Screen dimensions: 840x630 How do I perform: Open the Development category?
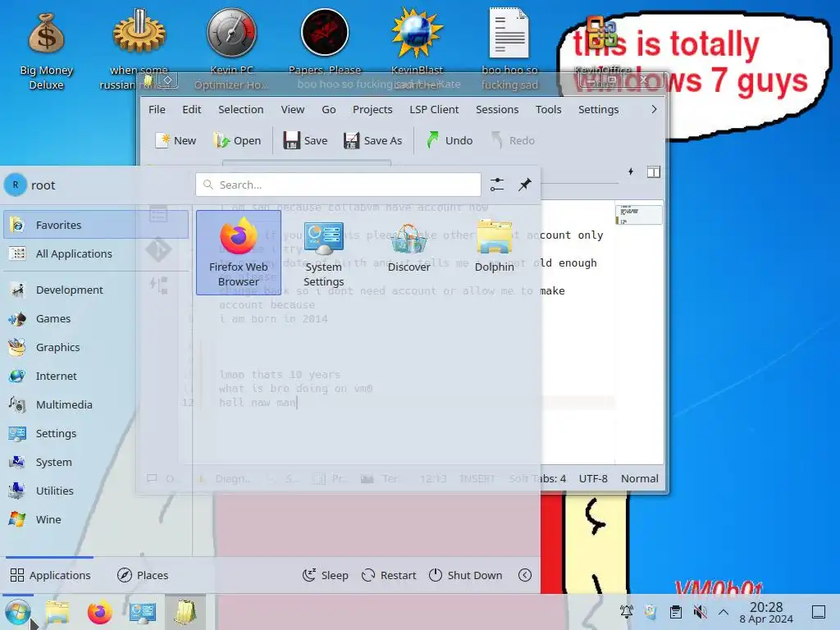(96, 290)
